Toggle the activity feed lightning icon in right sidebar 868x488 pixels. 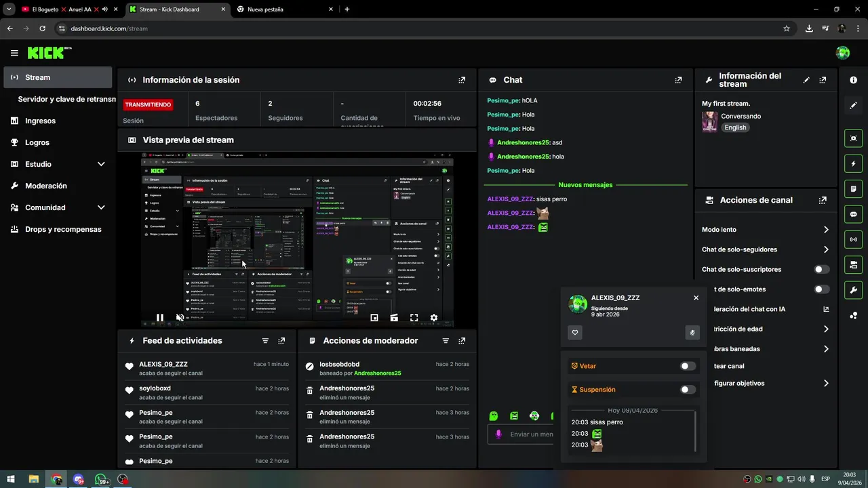[x=853, y=163]
